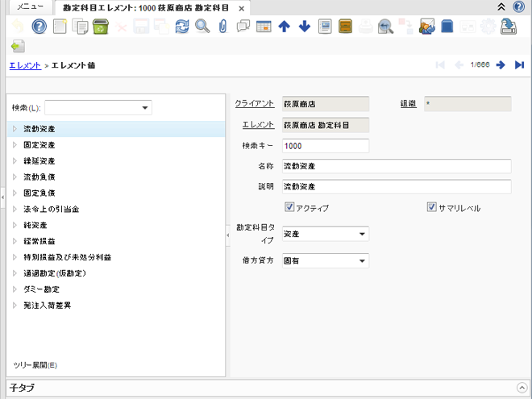Click the エレメント breadcrumb link
Image resolution: width=532 pixels, height=399 pixels.
click(x=25, y=65)
